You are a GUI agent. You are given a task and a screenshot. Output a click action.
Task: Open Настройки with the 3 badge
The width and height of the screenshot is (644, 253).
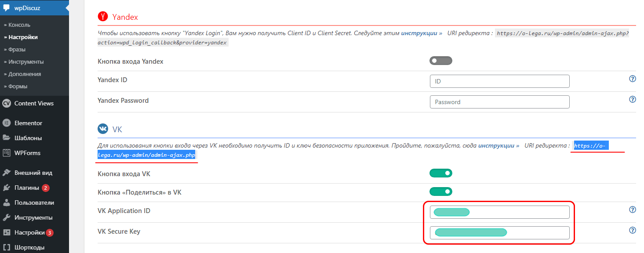34,232
